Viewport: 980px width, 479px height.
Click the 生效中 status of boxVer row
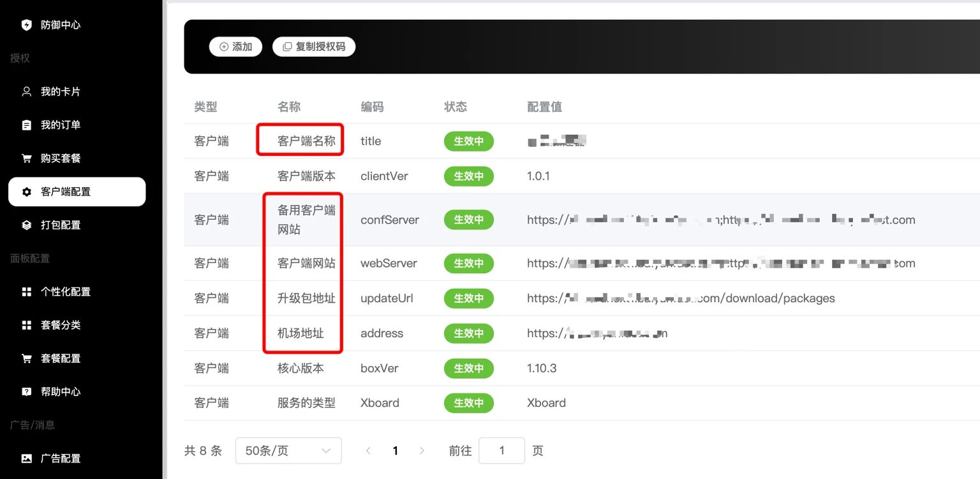tap(468, 369)
